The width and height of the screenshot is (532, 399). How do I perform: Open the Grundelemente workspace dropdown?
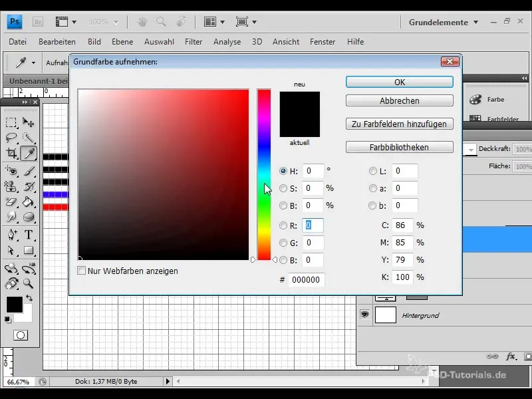pyautogui.click(x=443, y=23)
